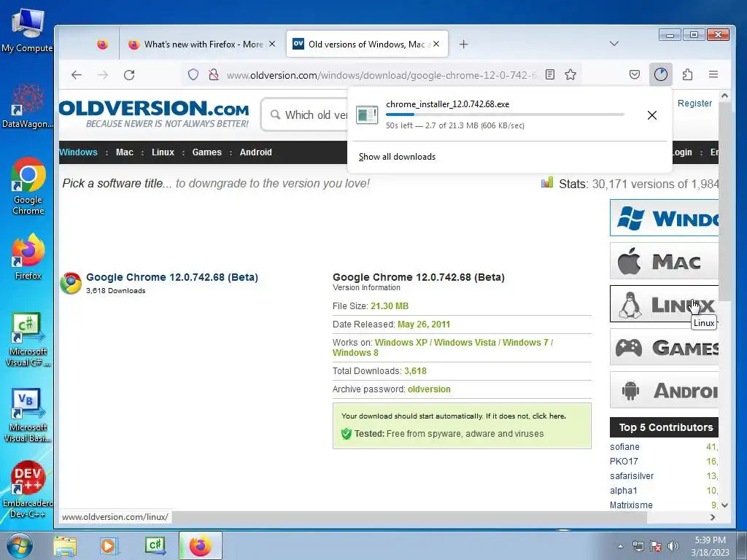The width and height of the screenshot is (747, 560).
Task: Open the tracking protection shield icon
Action: tap(193, 75)
